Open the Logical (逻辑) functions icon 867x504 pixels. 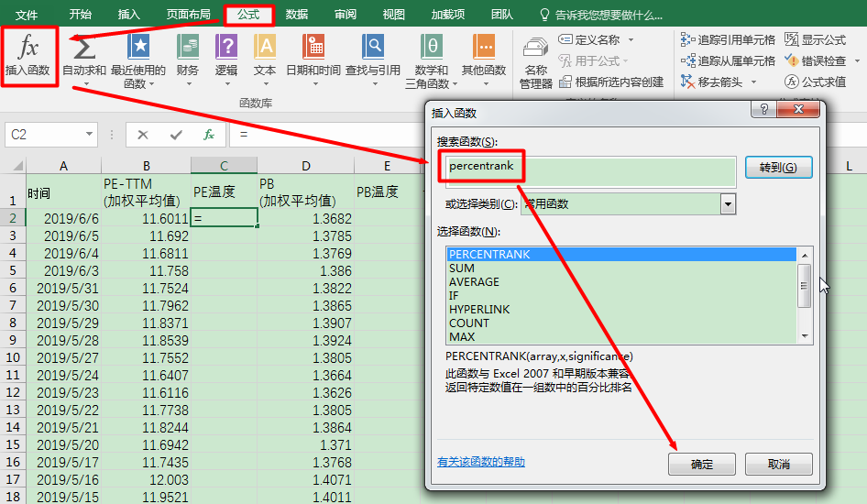(226, 47)
